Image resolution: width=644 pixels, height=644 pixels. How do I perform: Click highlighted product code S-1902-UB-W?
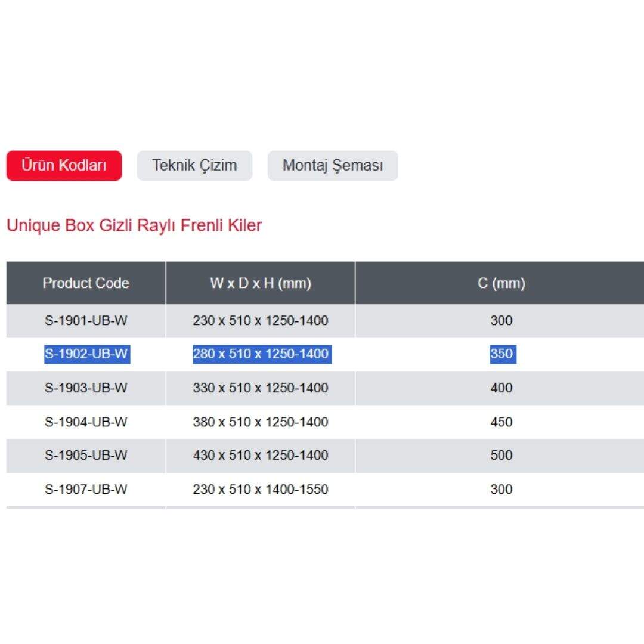pos(86,354)
